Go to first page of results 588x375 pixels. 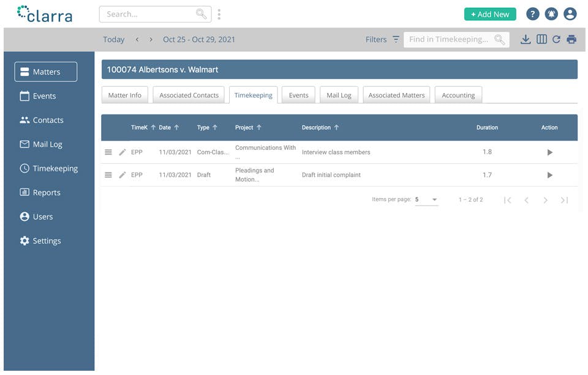pos(508,200)
